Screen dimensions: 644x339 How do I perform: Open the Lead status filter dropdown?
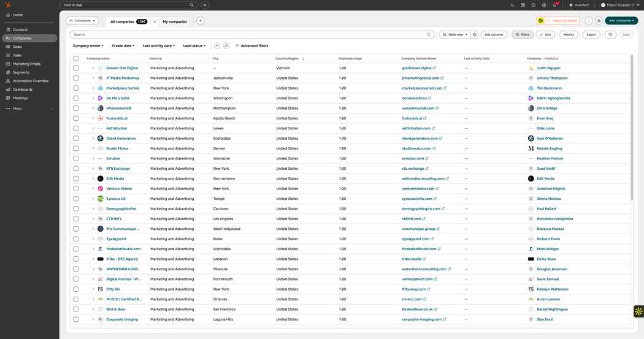(x=194, y=45)
